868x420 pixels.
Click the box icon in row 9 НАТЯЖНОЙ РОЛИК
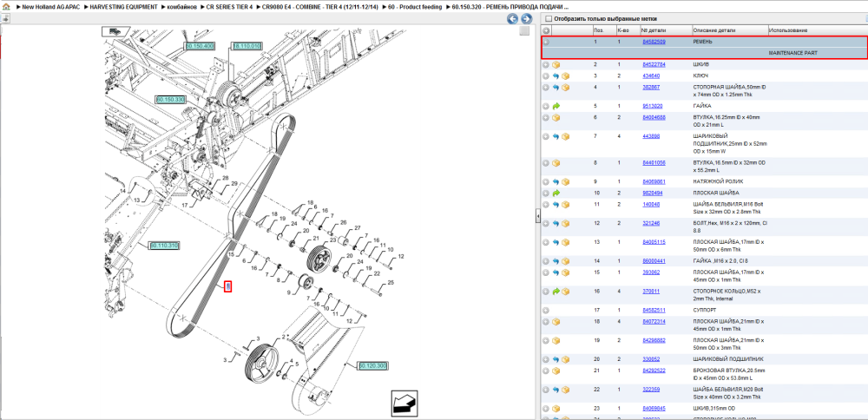tap(566, 181)
